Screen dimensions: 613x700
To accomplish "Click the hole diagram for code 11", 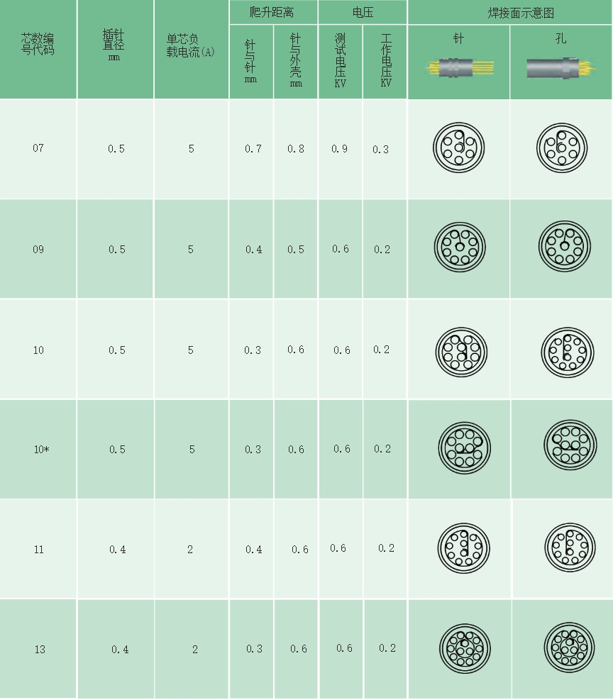I will coord(569,548).
